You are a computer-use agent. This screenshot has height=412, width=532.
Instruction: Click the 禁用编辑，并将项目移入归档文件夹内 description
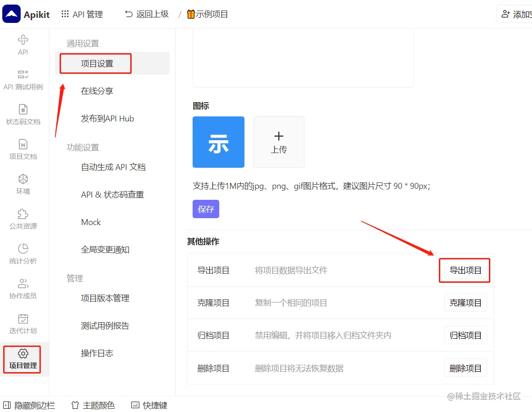pos(323,335)
